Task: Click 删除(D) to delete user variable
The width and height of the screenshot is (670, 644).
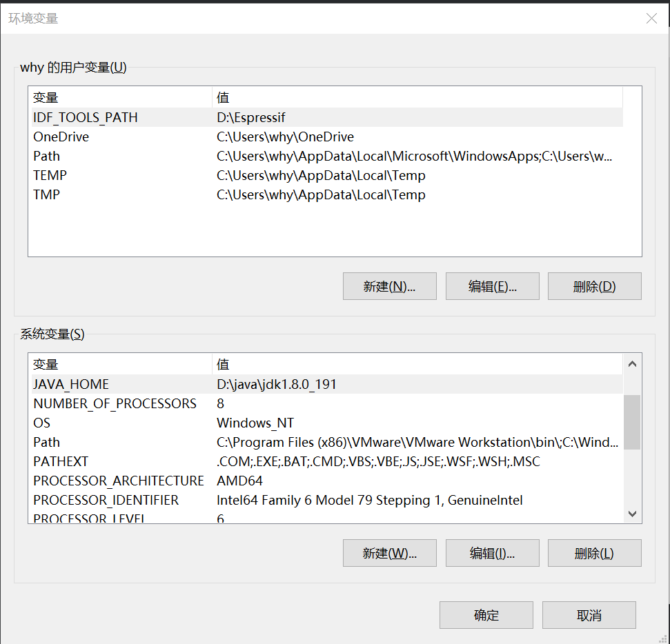Action: click(594, 286)
